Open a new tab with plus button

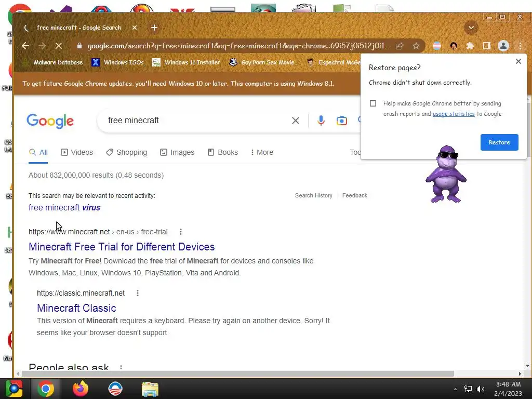click(x=154, y=28)
